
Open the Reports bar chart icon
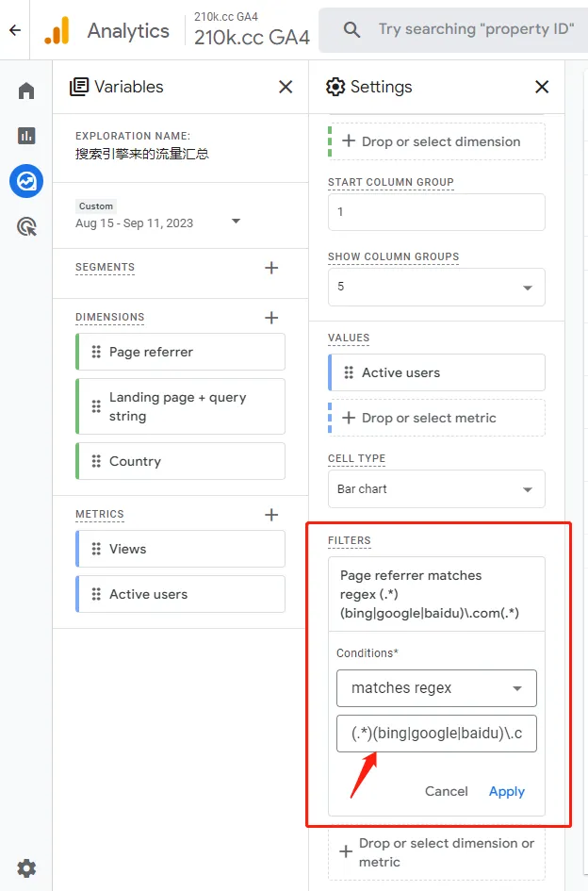[26, 136]
